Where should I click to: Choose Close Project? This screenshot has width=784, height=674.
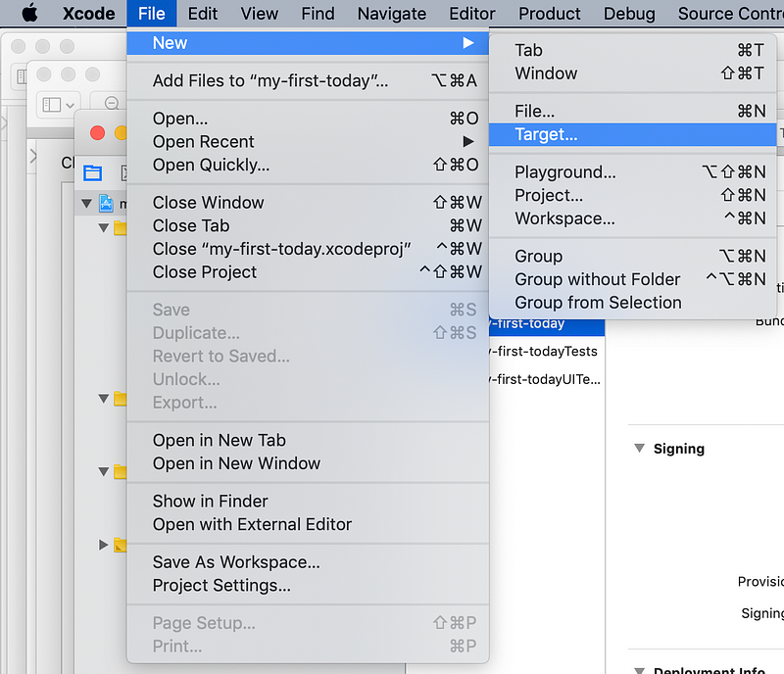pos(308,272)
